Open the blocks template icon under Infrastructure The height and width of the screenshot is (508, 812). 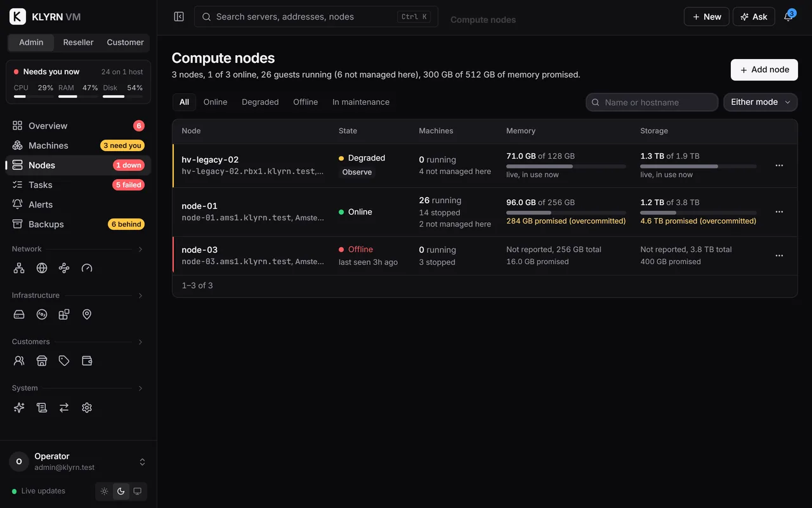(64, 314)
